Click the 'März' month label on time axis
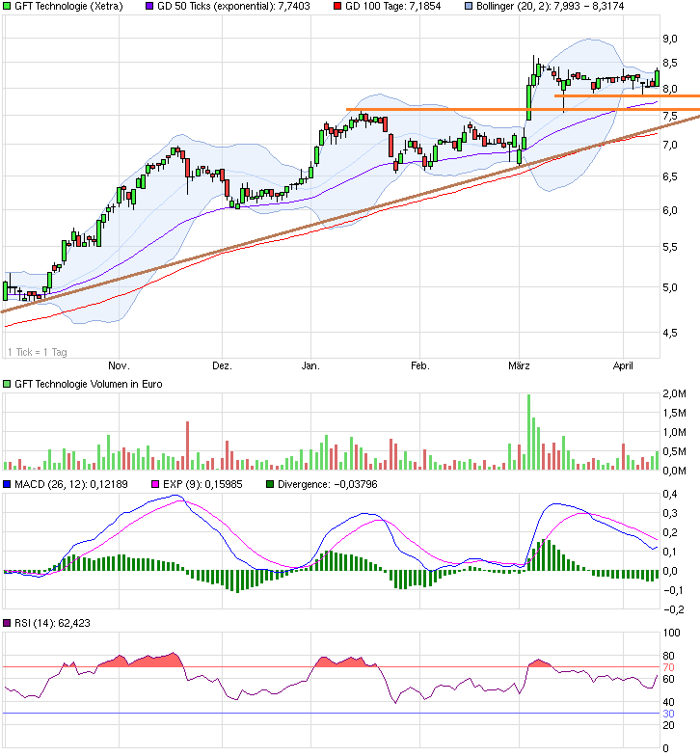 pyautogui.click(x=519, y=366)
